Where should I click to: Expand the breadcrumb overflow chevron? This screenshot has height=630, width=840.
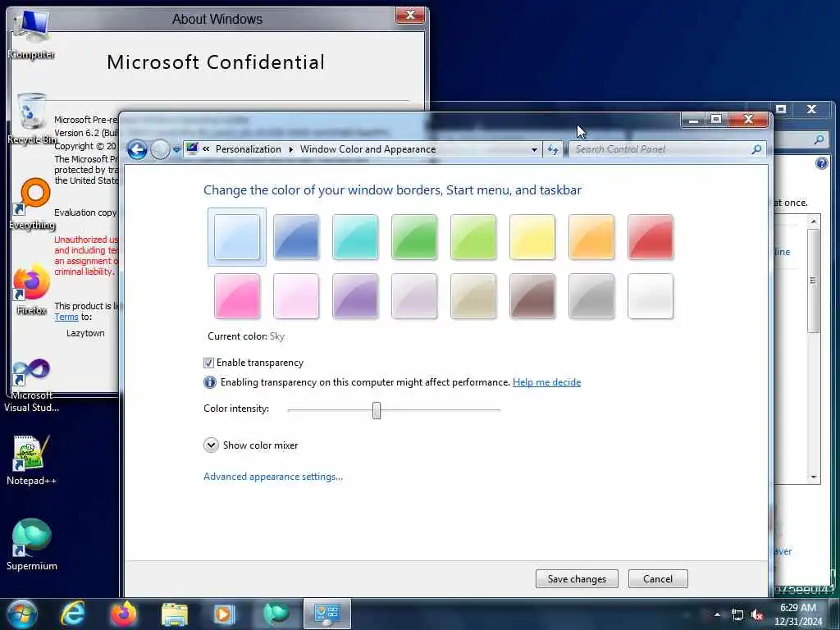[206, 149]
